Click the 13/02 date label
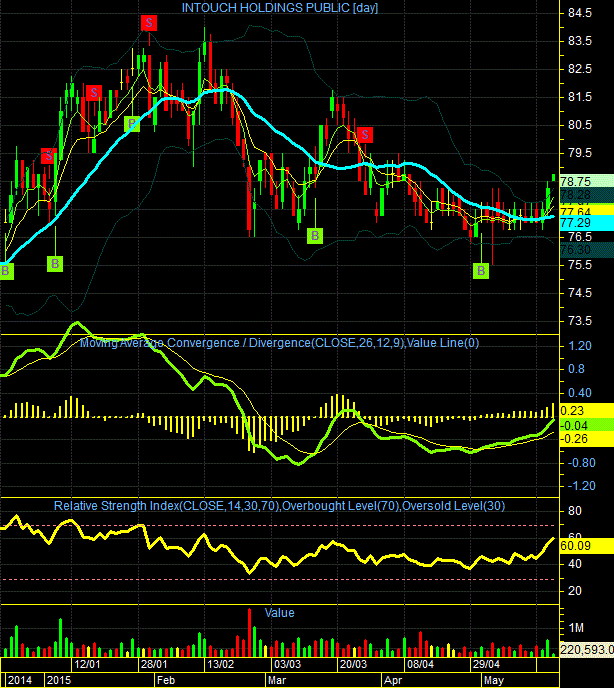Screen dimensions: 614x688 point(220,664)
